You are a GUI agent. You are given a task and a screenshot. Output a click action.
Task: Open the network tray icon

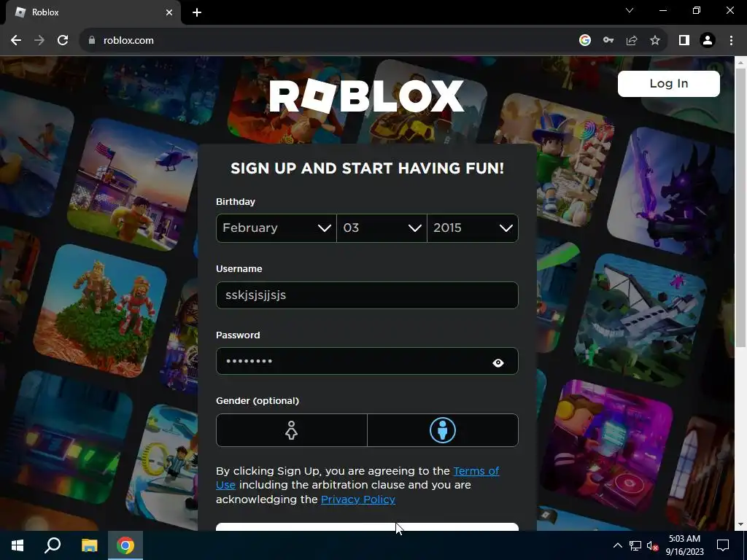click(635, 545)
